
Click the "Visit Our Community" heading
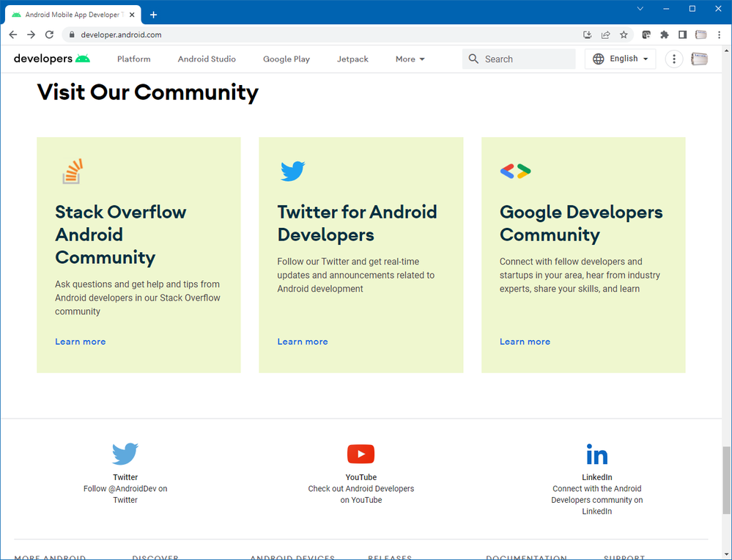(147, 92)
